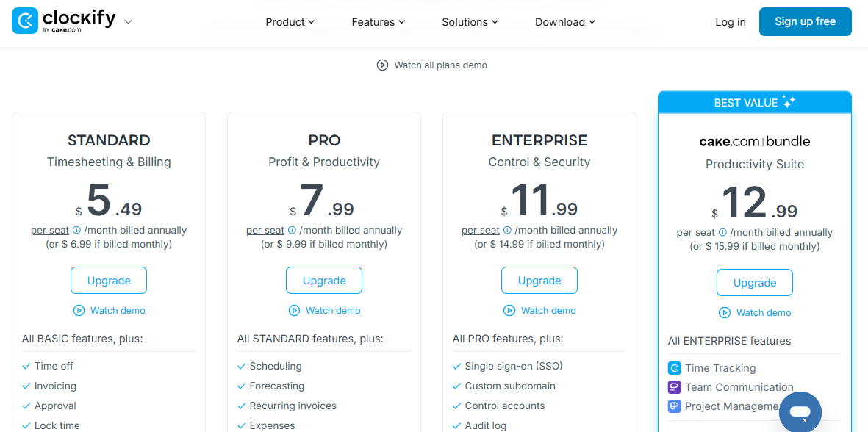Click the Upgrade button for cake.com bundle
868x432 pixels.
click(754, 283)
